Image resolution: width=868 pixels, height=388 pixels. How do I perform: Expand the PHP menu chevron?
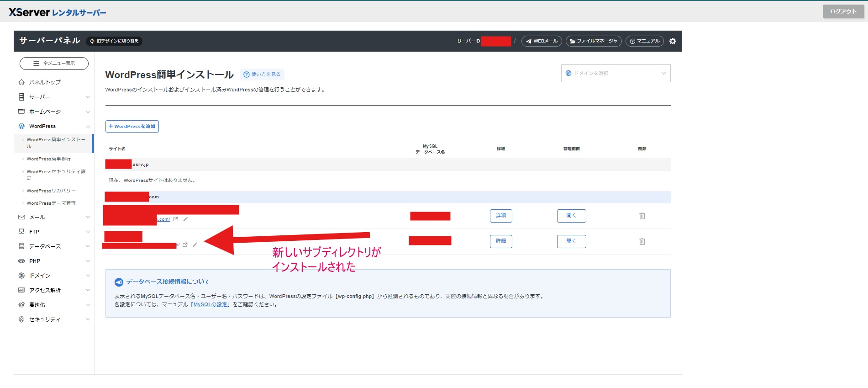pos(88,261)
